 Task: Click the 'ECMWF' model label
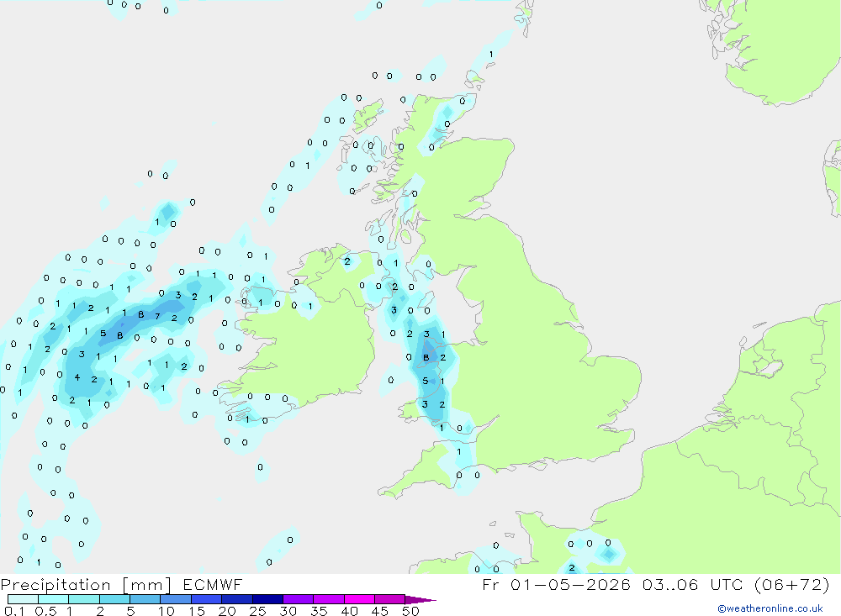pyautogui.click(x=213, y=585)
